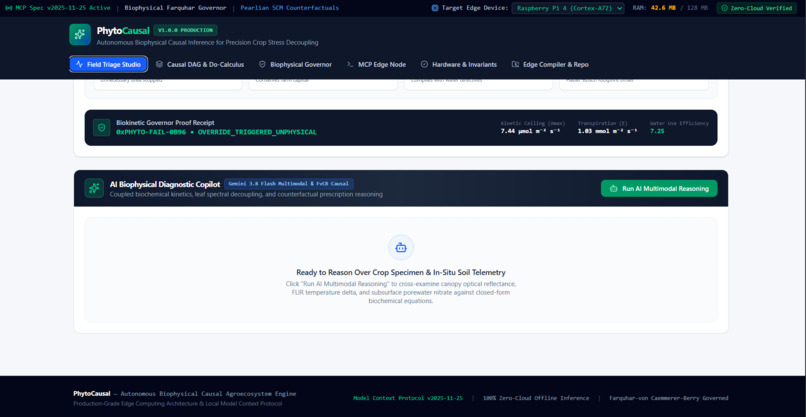Click the Target Edge Device label

tap(475, 8)
